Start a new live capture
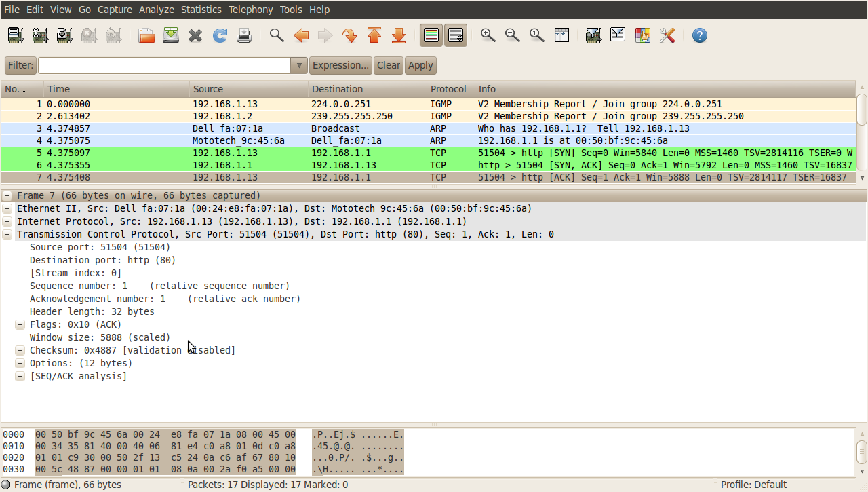The height and width of the screenshot is (492, 868). coord(64,35)
